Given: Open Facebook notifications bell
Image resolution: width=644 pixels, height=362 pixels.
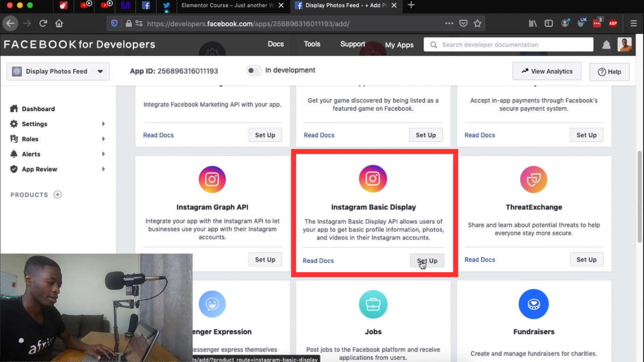Looking at the screenshot, I should pyautogui.click(x=606, y=45).
